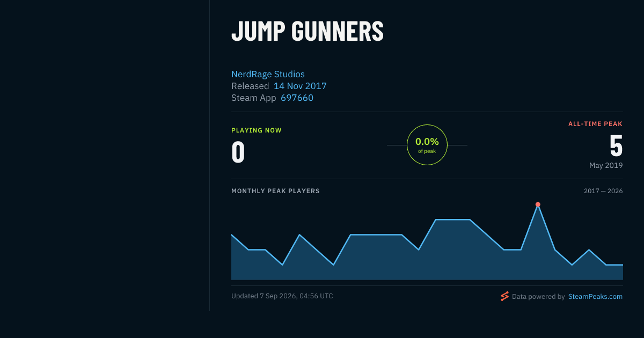Screen dimensions: 644x338
Task: Click the monthly peak players area chart
Action: click(x=427, y=242)
